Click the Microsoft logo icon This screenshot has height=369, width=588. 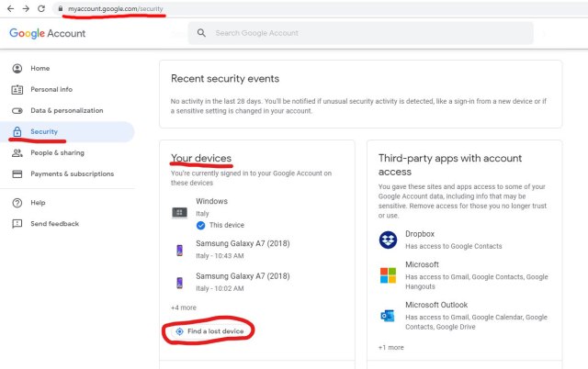[x=387, y=274]
